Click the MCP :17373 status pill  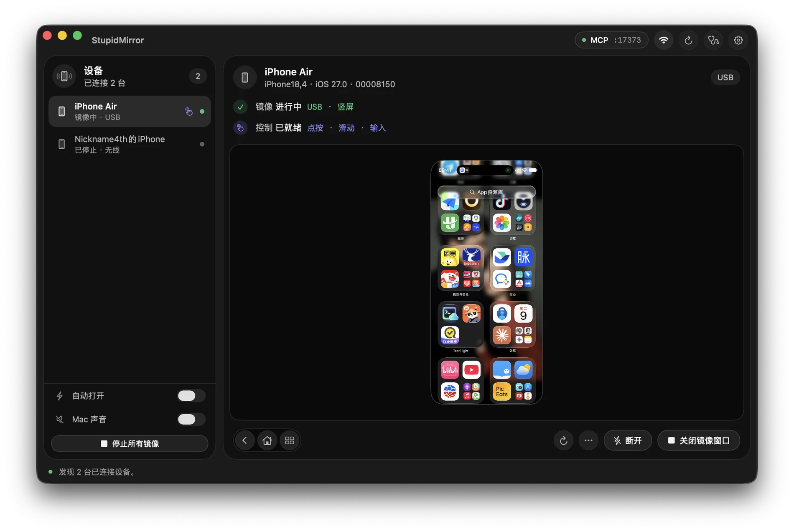tap(611, 40)
